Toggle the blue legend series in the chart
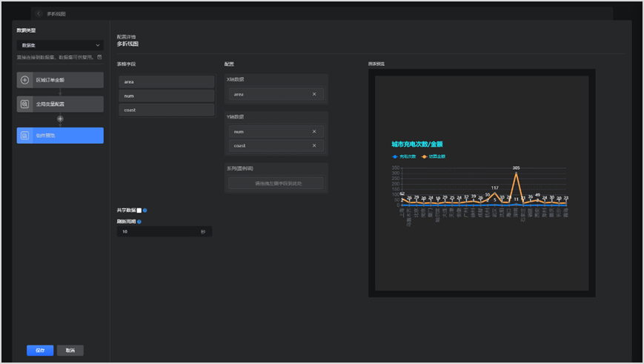This screenshot has width=644, height=364. 404,156
